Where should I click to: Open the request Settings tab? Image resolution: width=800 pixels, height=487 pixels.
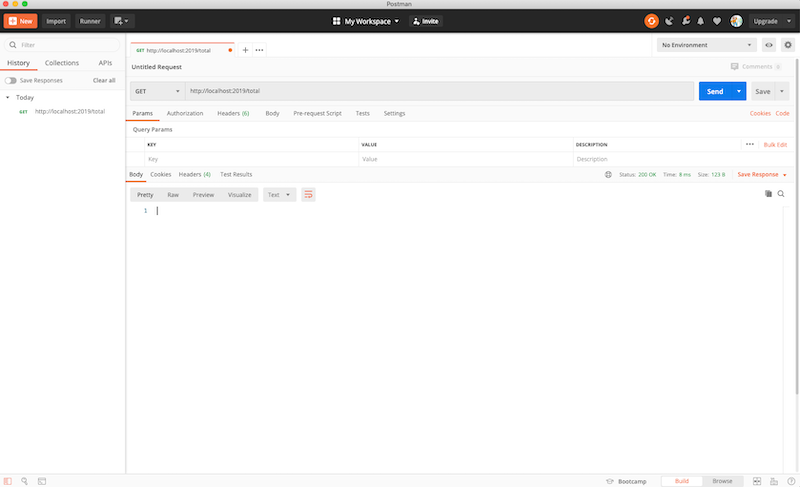pos(394,113)
